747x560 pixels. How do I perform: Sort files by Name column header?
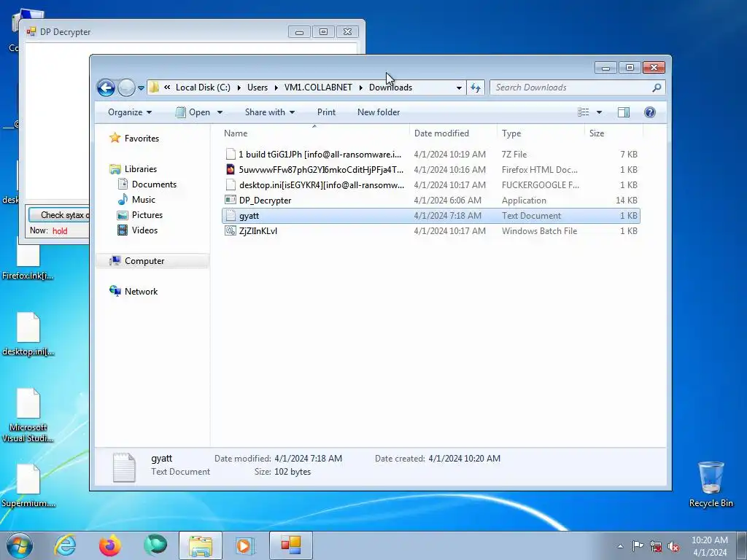click(x=314, y=133)
